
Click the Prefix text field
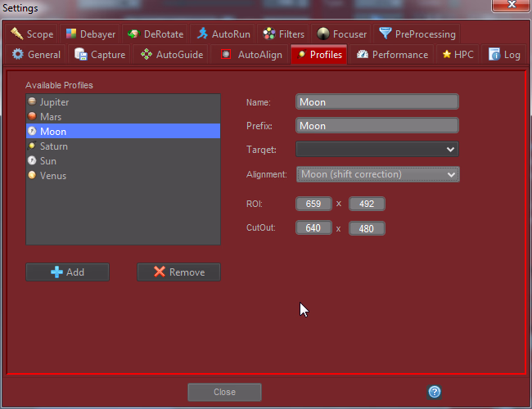tap(376, 126)
